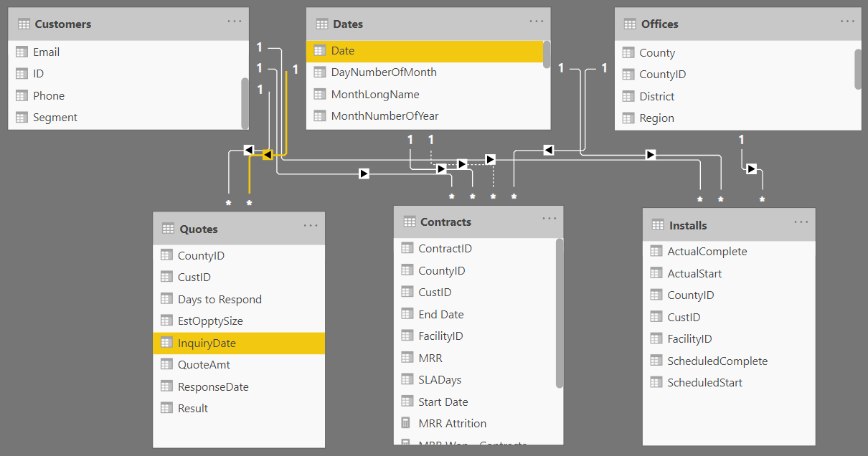Image resolution: width=868 pixels, height=456 pixels.
Task: Click the calculator measure icon beside MRR Attrition
Action: (407, 423)
